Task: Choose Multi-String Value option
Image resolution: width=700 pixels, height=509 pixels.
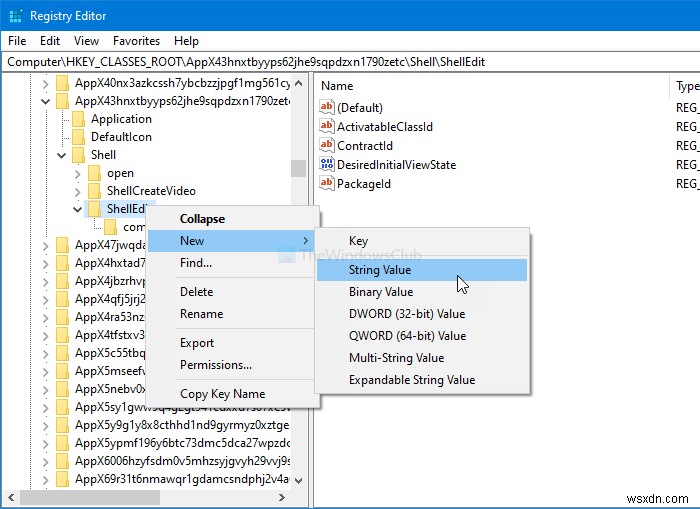Action: click(x=422, y=358)
